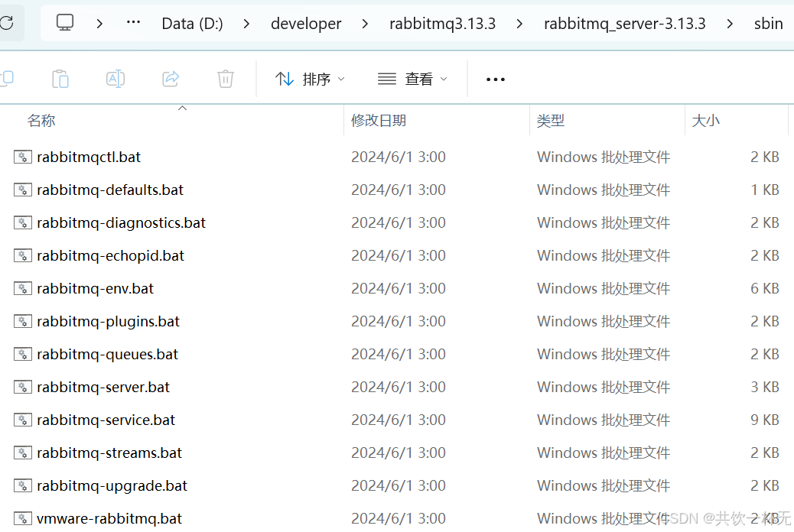Navigate to Data (D:) breadcrumb

click(x=193, y=23)
